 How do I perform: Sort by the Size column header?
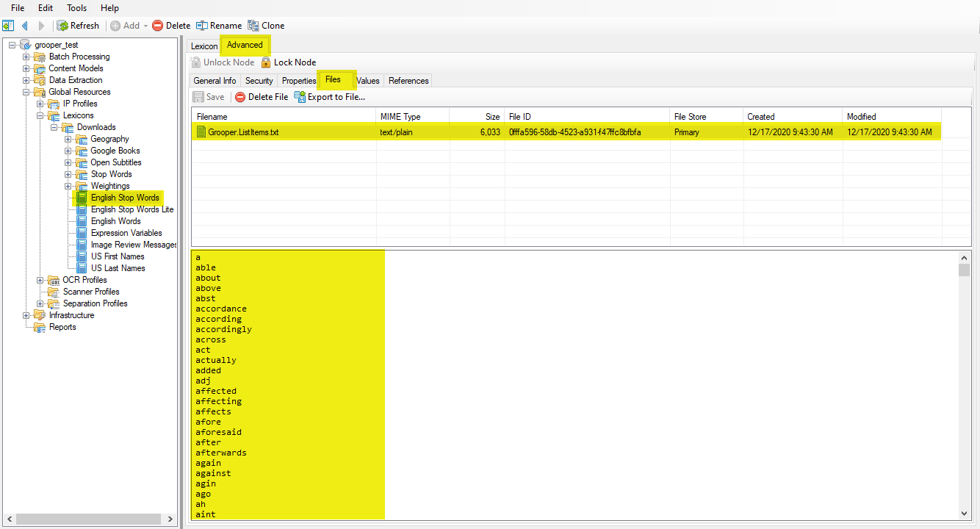[476, 116]
